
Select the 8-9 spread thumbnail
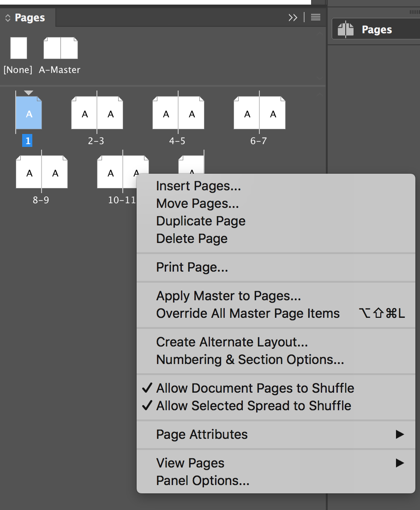[x=42, y=173]
